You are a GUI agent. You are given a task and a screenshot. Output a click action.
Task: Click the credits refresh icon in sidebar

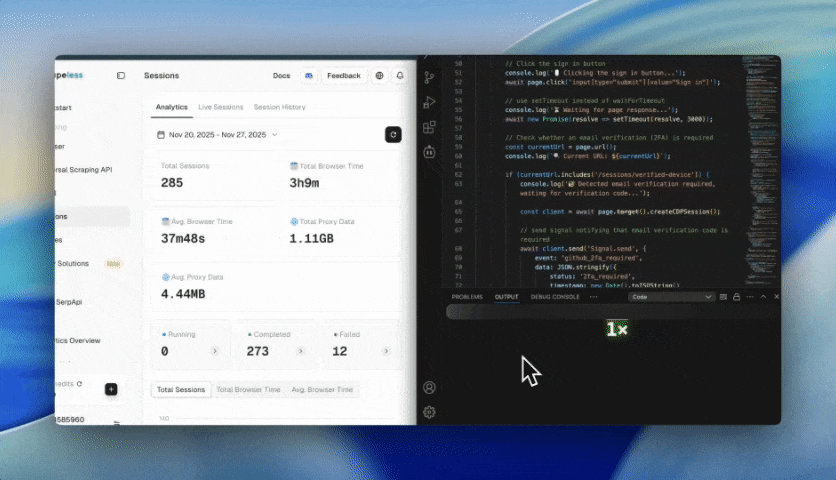point(79,384)
